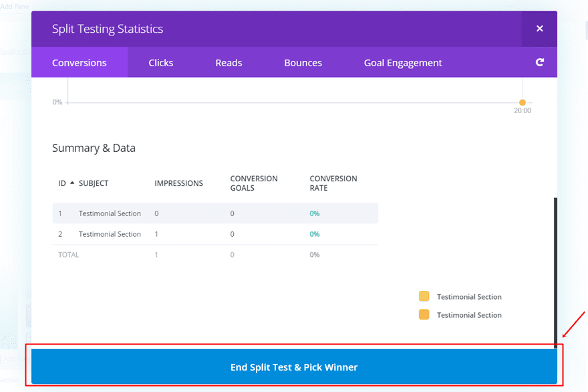
Task: Select row 2 Testimonial Section
Action: point(110,234)
